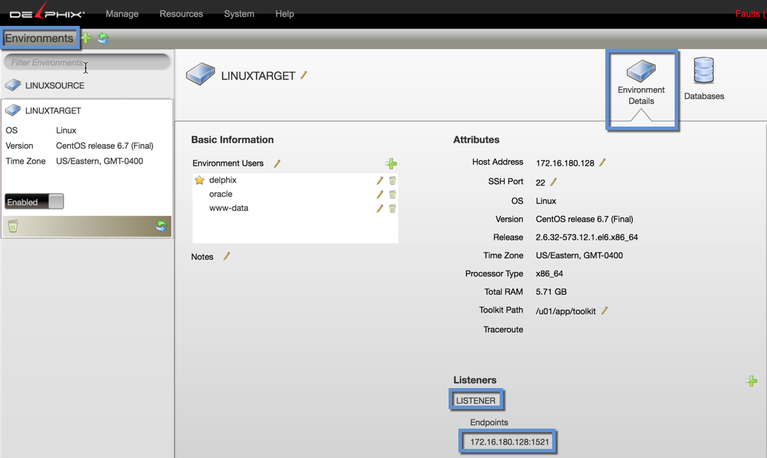Image resolution: width=767 pixels, height=458 pixels.
Task: Add a new environment with the green plus
Action: [x=86, y=38]
